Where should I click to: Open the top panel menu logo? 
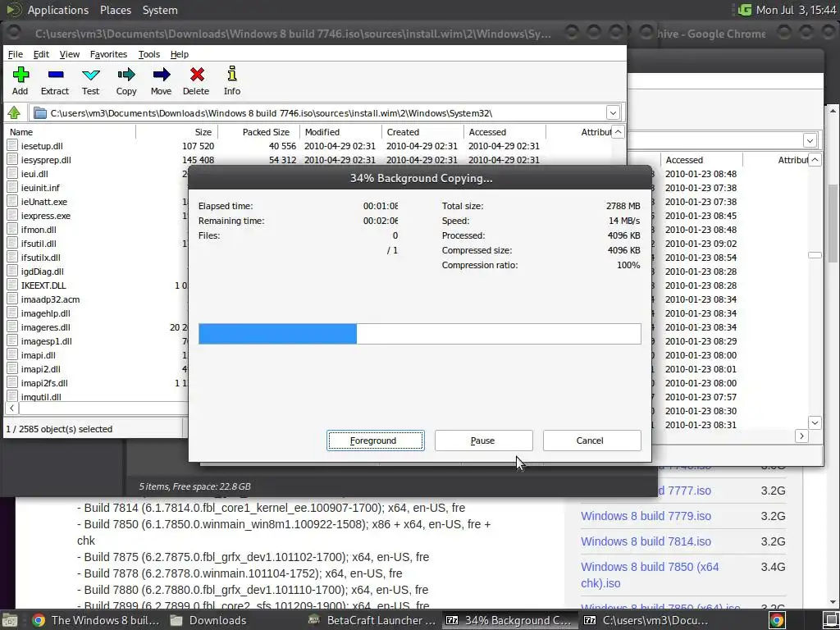coord(14,10)
